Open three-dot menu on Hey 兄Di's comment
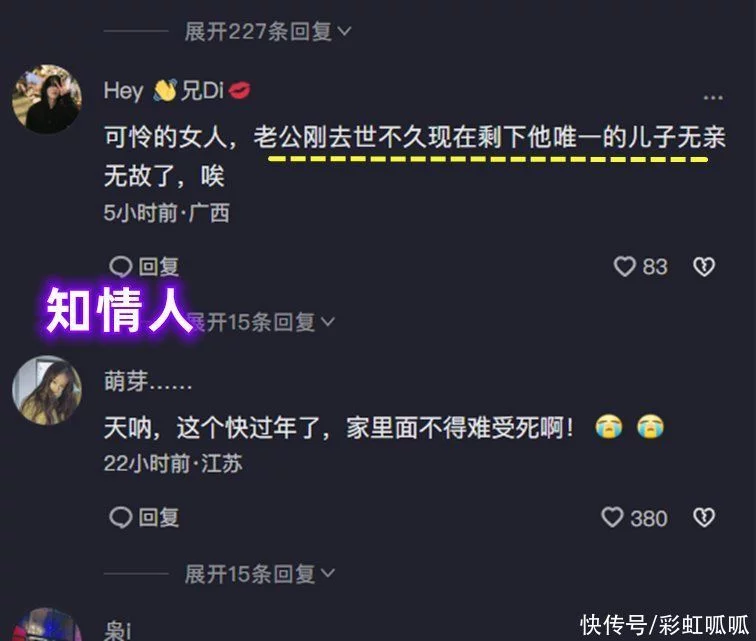This screenshot has height=641, width=756. coord(713,97)
